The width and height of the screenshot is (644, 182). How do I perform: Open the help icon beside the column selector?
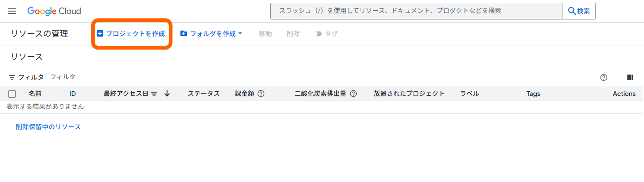(x=603, y=77)
